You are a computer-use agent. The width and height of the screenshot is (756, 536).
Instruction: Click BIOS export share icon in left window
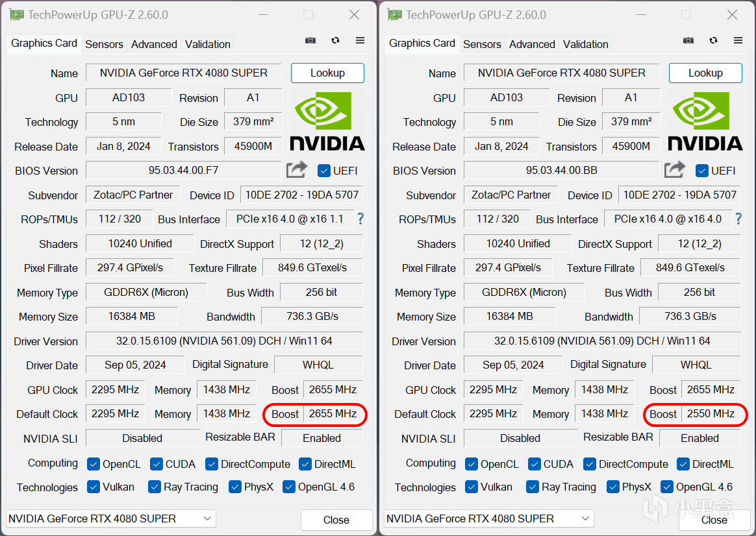297,169
